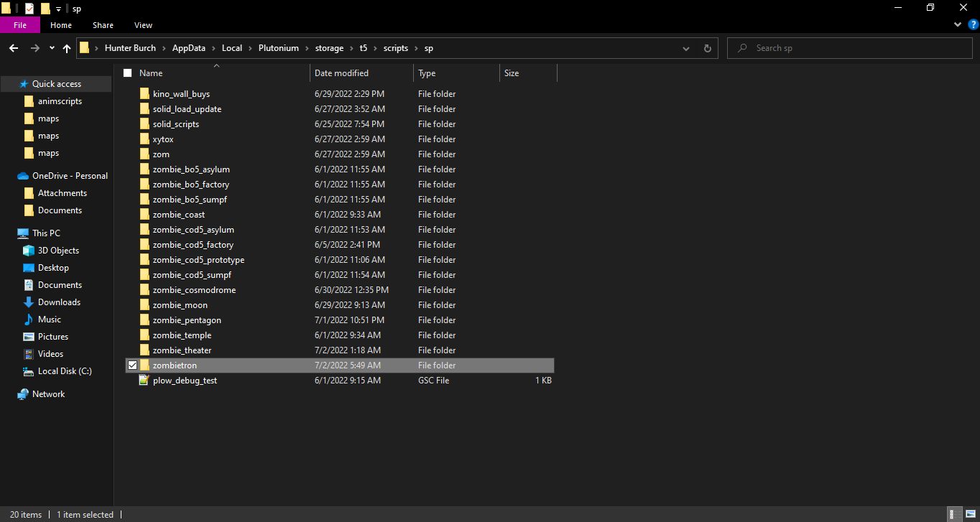Select This PC in the navigation pane
The image size is (980, 522).
pos(46,233)
